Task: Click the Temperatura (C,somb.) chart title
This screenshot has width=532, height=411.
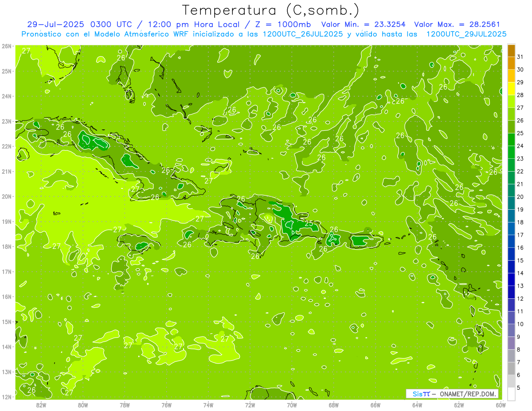Action: [x=271, y=10]
